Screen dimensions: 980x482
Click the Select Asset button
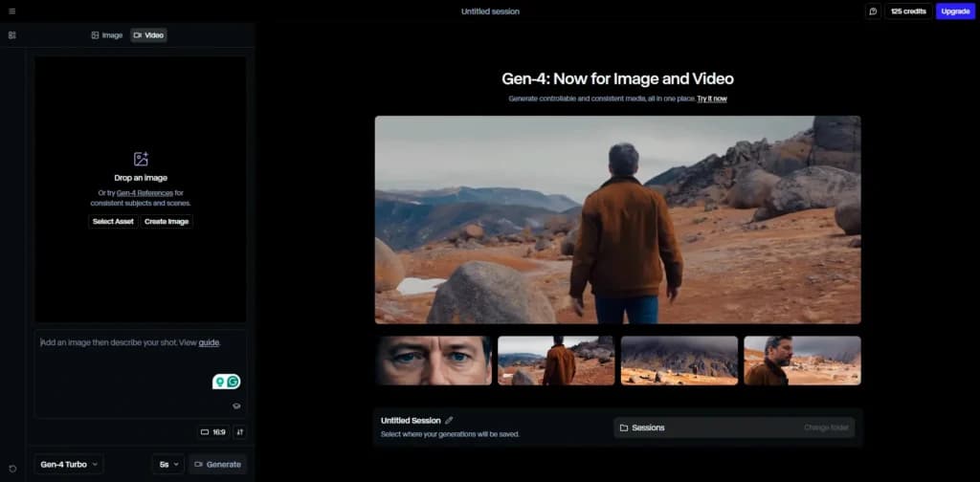click(x=113, y=222)
